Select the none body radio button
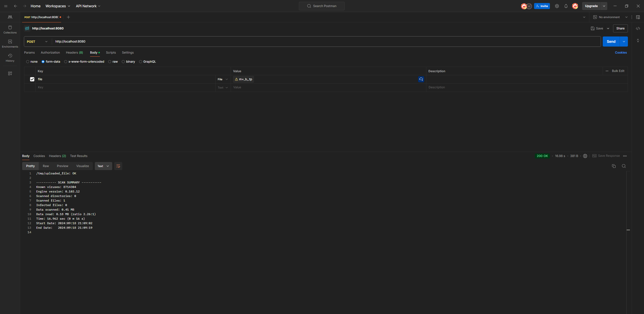644x314 pixels. click(28, 62)
